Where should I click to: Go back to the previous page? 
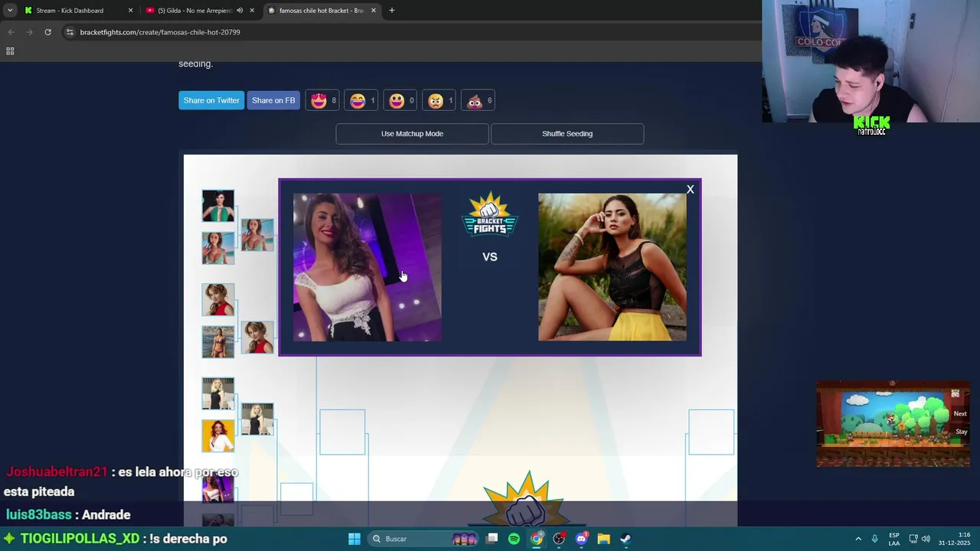click(11, 32)
